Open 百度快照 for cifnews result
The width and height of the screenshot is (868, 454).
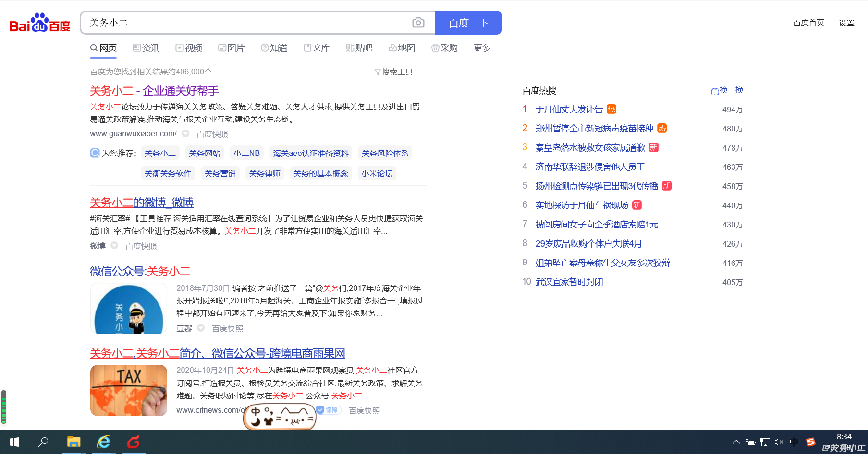point(365,411)
